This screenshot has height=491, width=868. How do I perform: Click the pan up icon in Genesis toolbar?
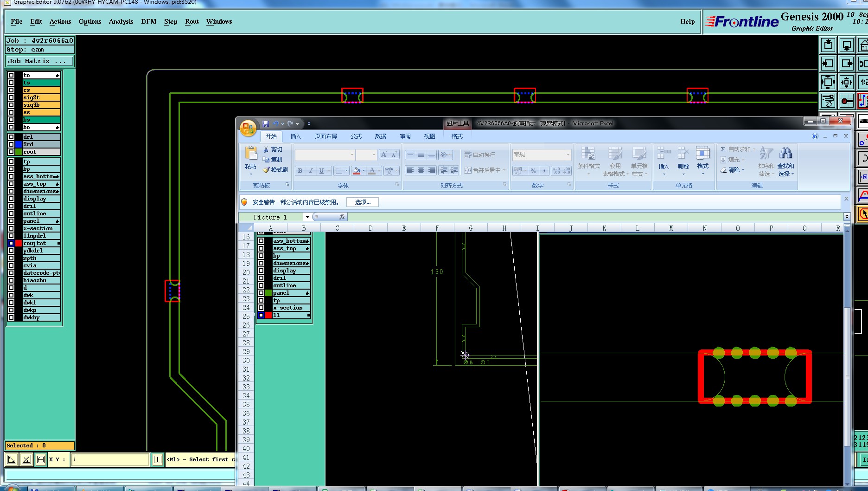pyautogui.click(x=828, y=45)
